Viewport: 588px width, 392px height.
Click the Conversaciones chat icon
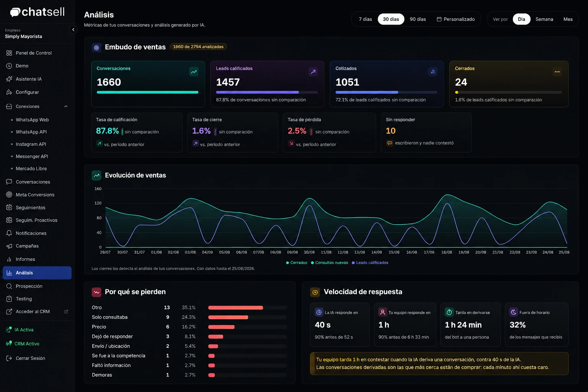coord(9,182)
